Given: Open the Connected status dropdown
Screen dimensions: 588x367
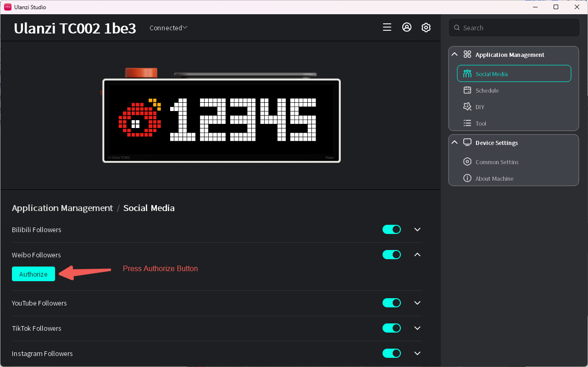Looking at the screenshot, I should tap(168, 28).
